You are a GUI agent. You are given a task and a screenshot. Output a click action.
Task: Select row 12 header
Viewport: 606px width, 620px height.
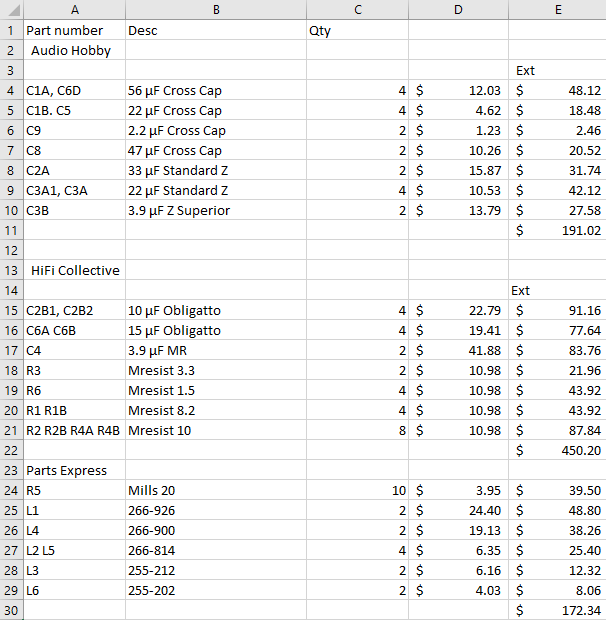tap(11, 250)
